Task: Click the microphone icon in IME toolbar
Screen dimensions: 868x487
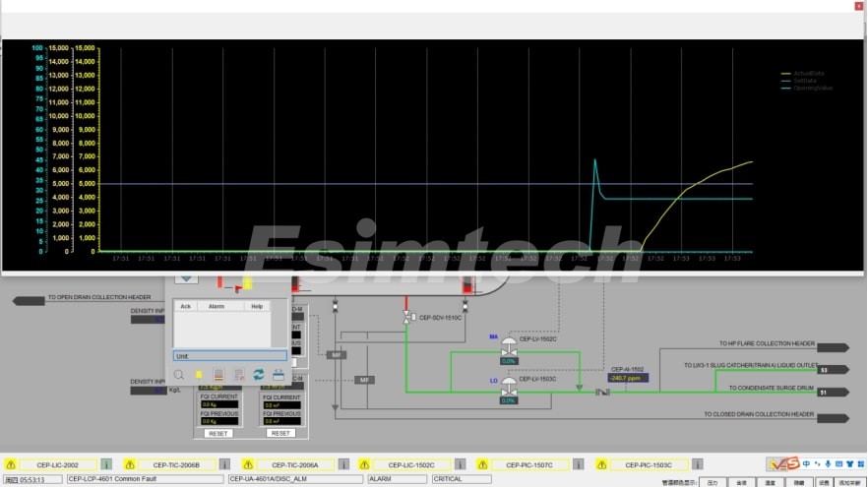Action: 828,463
